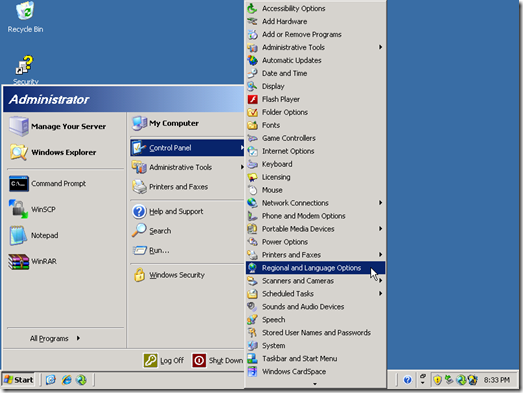This screenshot has height=393, width=523.
Task: Click Internet Explorer in Quick Launch
Action: pos(66,380)
